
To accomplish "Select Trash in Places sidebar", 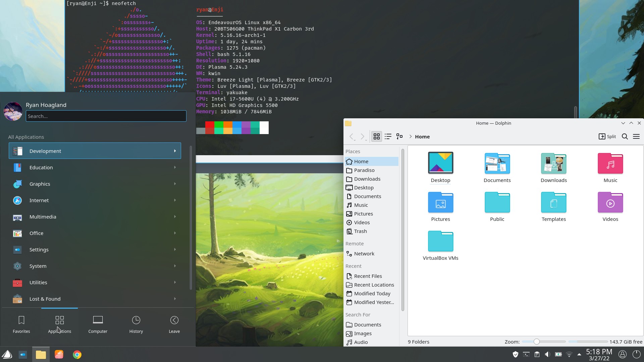I will click(x=372, y=231).
